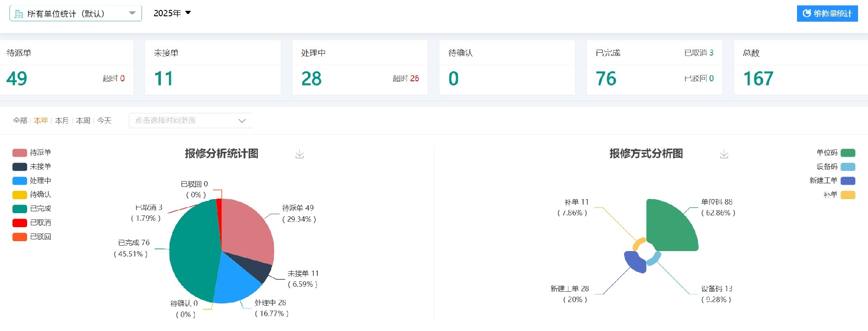Click the building icon in unit selector
The width and height of the screenshot is (868, 331).
(x=19, y=14)
